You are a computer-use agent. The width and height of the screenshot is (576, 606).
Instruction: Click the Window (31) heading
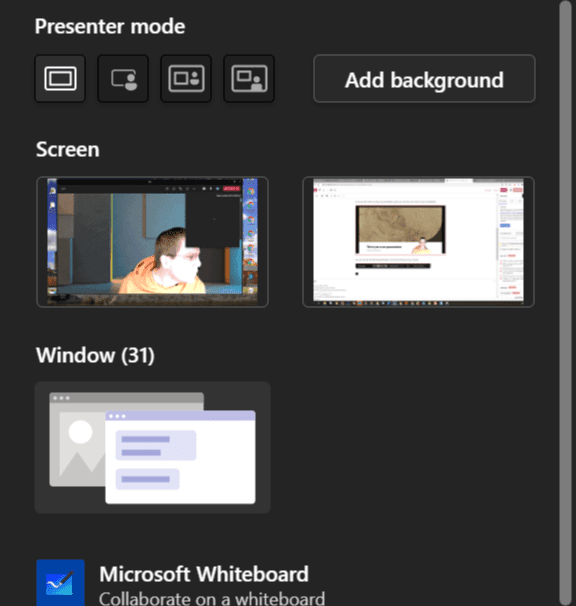tap(95, 355)
